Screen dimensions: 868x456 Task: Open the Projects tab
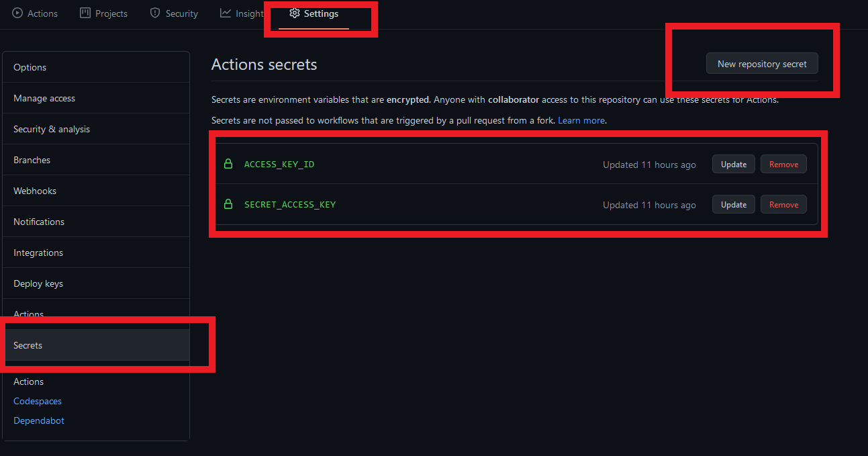coord(111,13)
